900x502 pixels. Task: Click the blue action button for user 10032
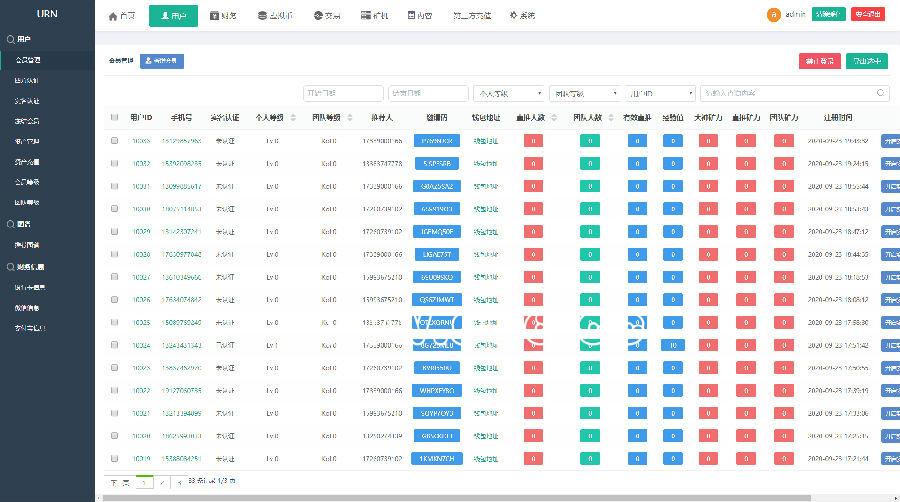coord(891,164)
